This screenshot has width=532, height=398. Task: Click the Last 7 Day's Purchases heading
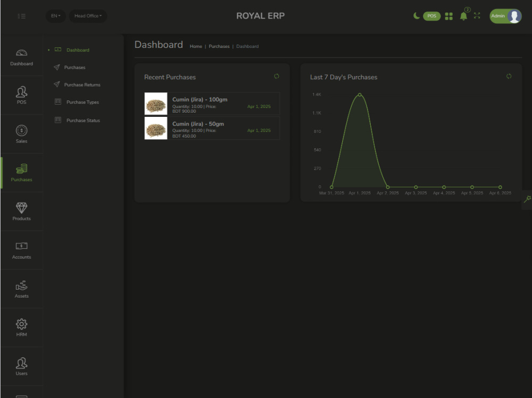click(343, 77)
